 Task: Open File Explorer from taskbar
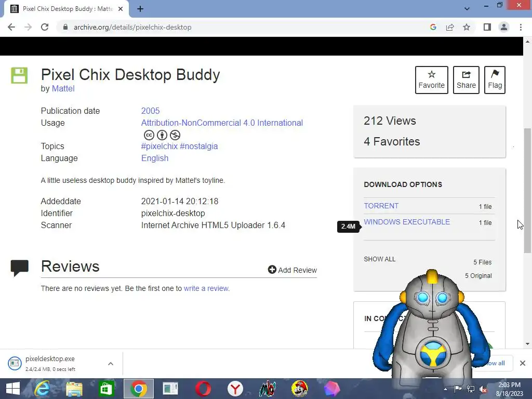[74, 389]
